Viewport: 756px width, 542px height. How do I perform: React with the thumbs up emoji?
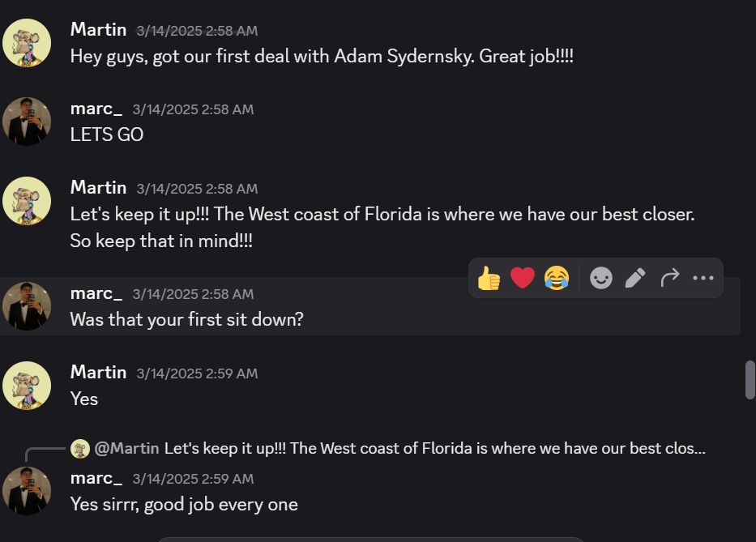click(x=489, y=279)
